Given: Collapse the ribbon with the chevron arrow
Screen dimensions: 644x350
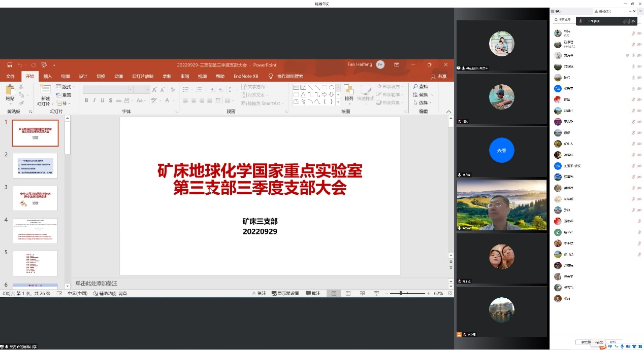Looking at the screenshot, I should (x=448, y=112).
